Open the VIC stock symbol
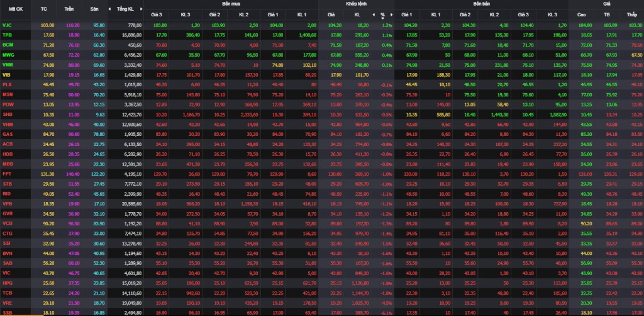The image size is (644, 316). pos(6,273)
